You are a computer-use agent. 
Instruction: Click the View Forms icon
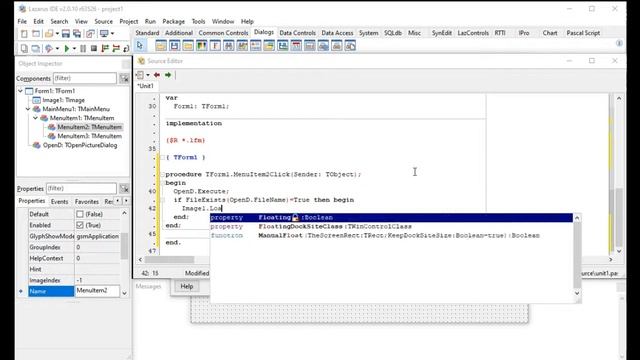(36, 49)
